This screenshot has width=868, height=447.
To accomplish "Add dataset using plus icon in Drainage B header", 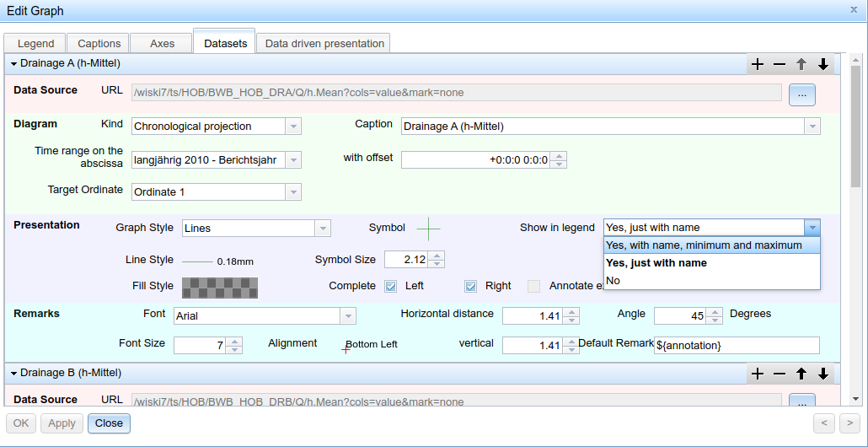I will click(x=758, y=374).
